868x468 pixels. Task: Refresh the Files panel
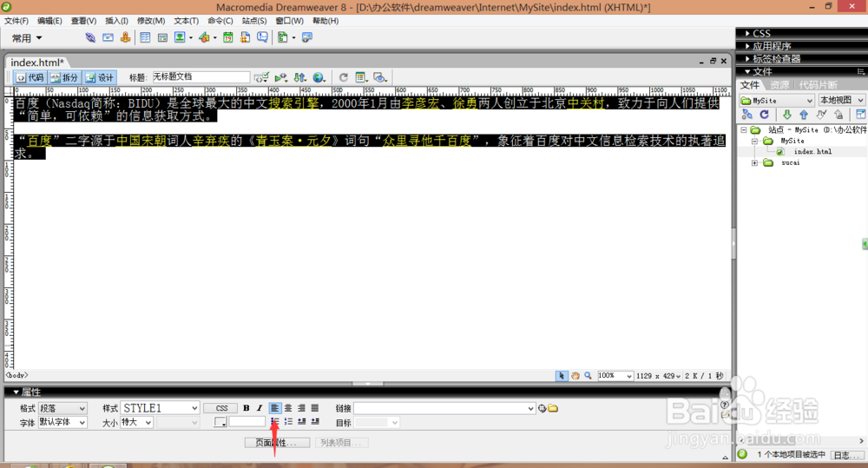pyautogui.click(x=765, y=115)
